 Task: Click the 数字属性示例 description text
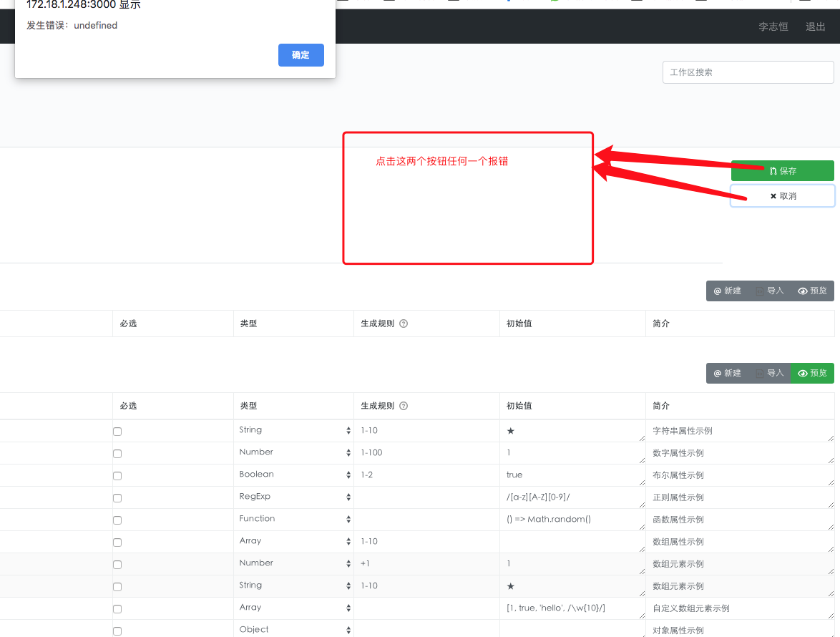pos(678,453)
